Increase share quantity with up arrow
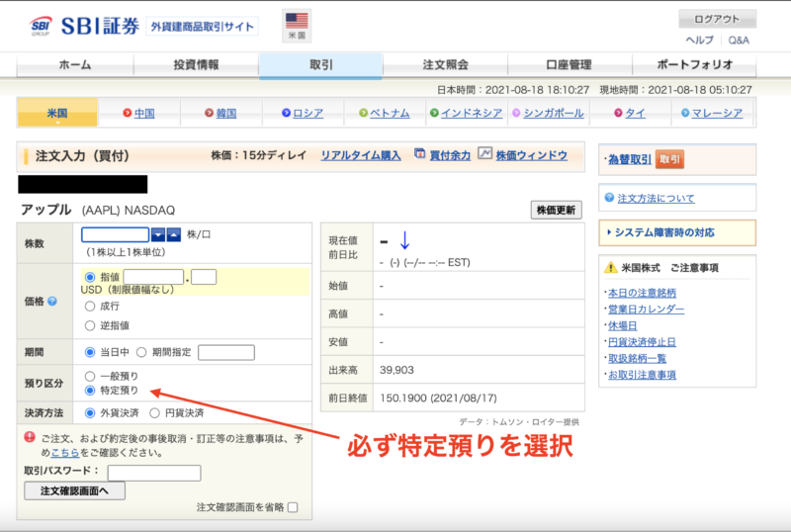Screen dimensions: 791x532 pyautogui.click(x=174, y=234)
